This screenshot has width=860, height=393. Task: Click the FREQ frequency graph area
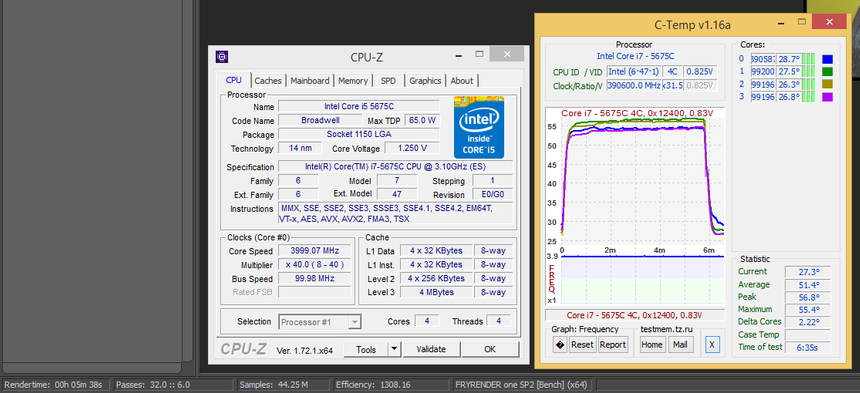click(x=635, y=279)
